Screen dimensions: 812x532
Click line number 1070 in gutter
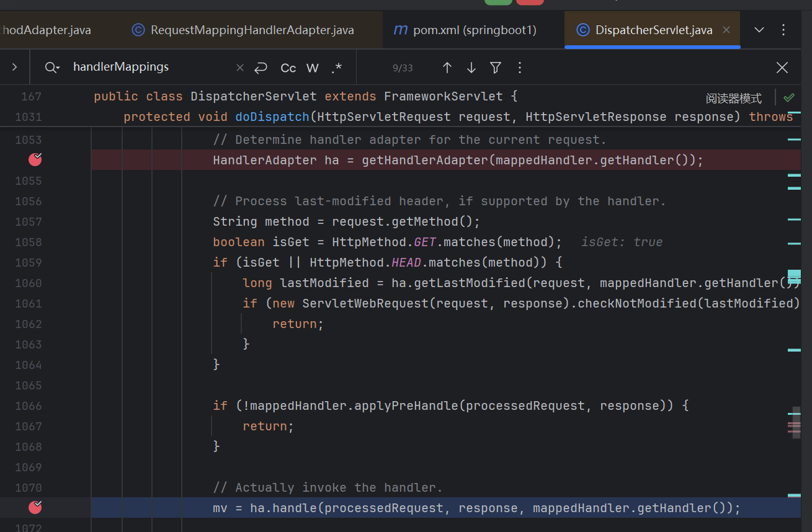tap(29, 487)
